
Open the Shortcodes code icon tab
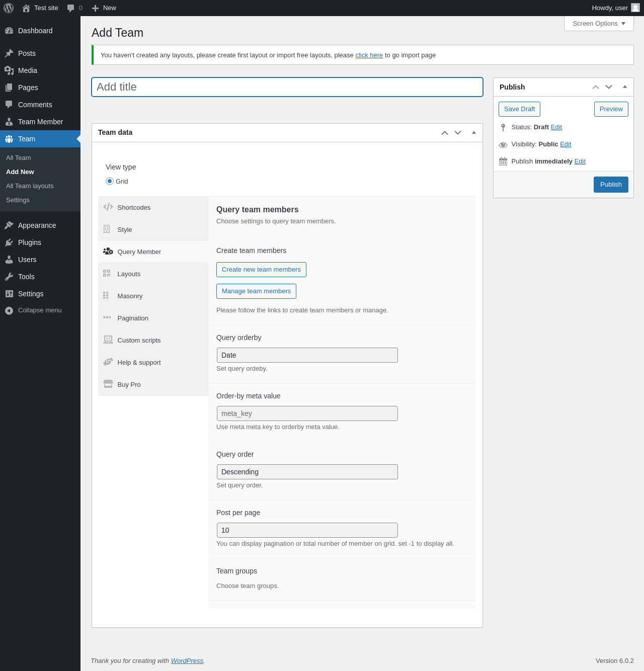[x=108, y=207]
